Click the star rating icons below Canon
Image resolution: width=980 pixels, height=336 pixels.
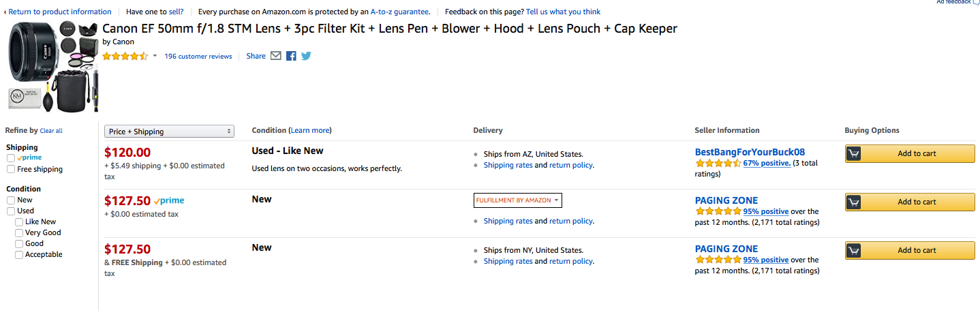click(x=125, y=57)
